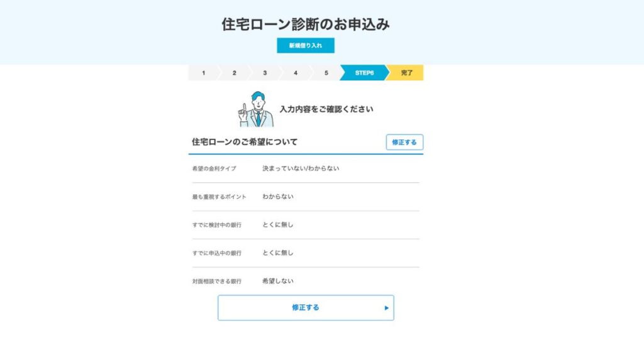
Task: Go to step 2 in the progress bar
Action: pyautogui.click(x=234, y=73)
